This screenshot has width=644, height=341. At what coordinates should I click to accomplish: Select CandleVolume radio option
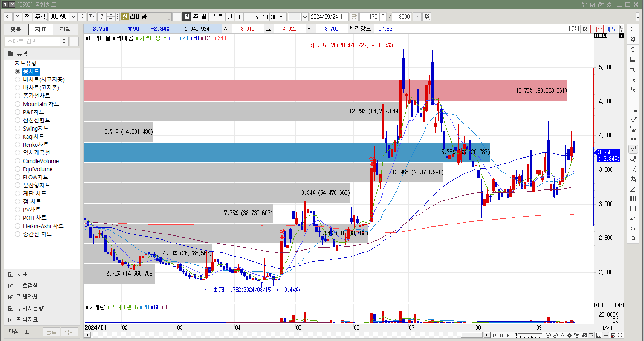tap(18, 161)
